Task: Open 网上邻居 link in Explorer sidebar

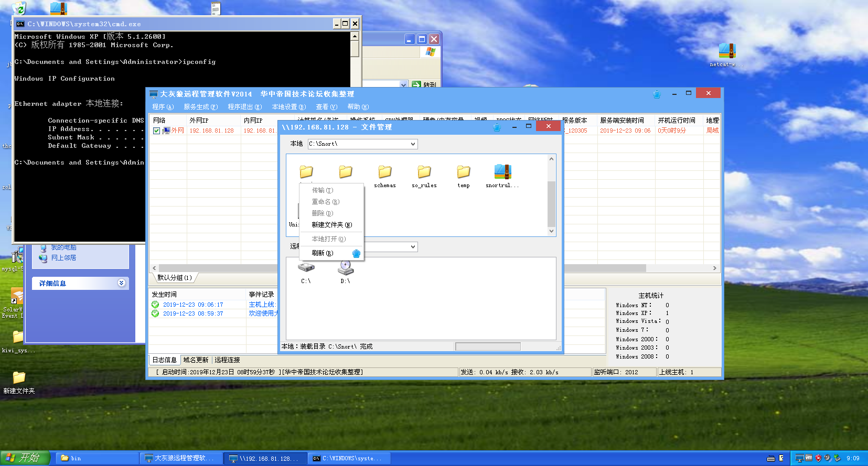Action: click(63, 258)
